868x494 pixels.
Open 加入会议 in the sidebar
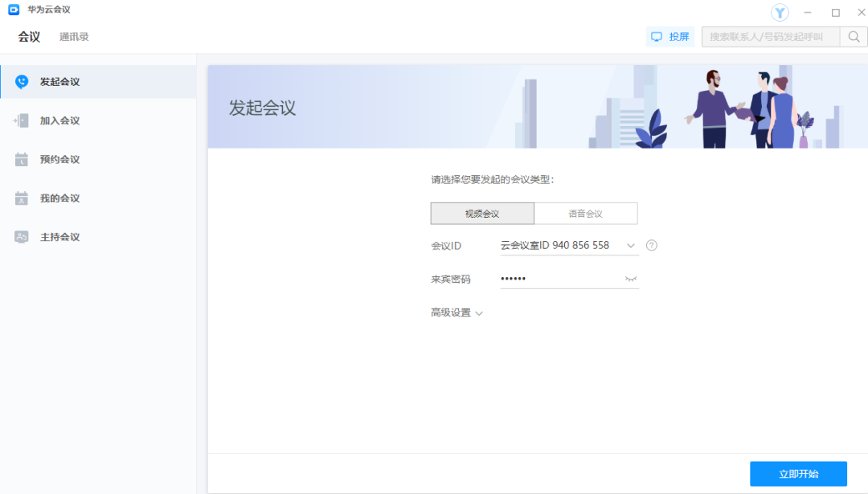tap(99, 120)
